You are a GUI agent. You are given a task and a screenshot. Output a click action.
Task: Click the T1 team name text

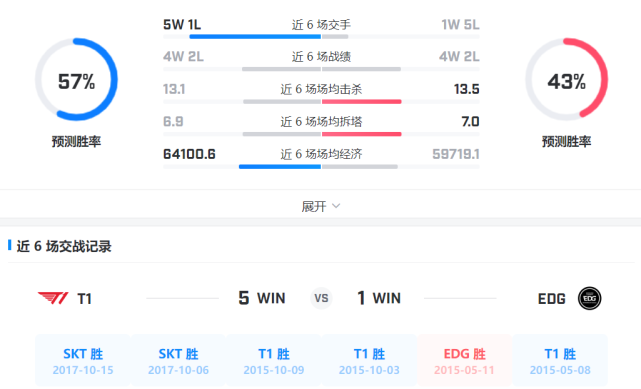pyautogui.click(x=84, y=299)
